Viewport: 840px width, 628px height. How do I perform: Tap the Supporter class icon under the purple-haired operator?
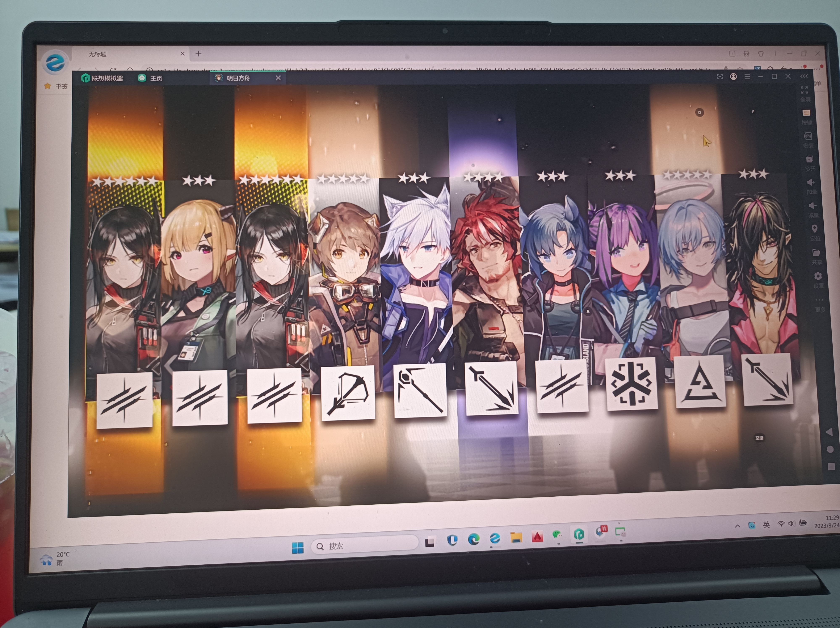[632, 384]
